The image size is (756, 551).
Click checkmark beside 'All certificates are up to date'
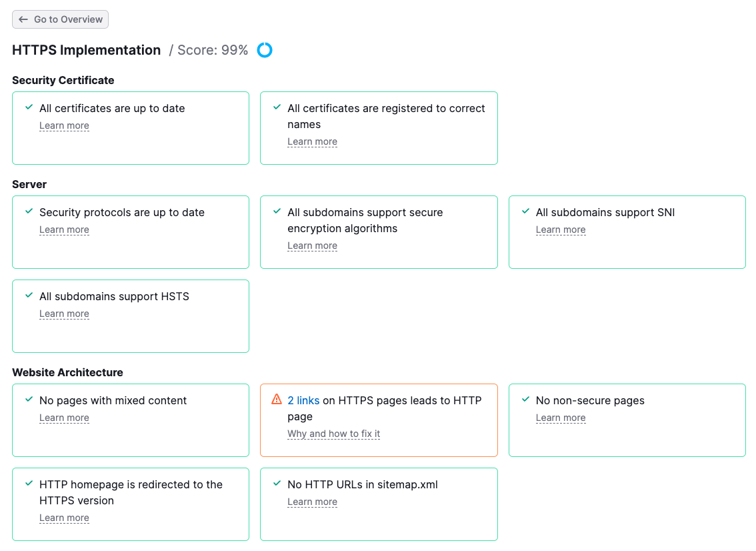29,107
